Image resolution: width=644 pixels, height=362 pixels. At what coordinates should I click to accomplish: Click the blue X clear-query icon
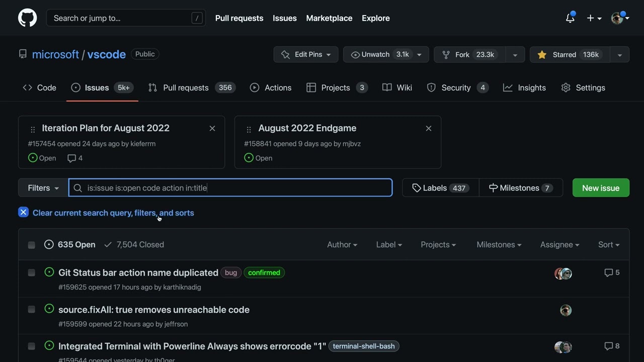23,212
